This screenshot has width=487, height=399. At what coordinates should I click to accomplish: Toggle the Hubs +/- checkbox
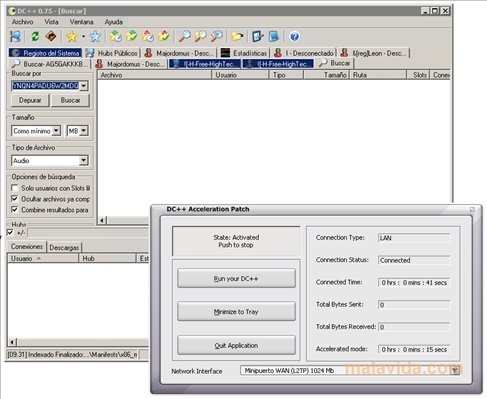point(10,233)
